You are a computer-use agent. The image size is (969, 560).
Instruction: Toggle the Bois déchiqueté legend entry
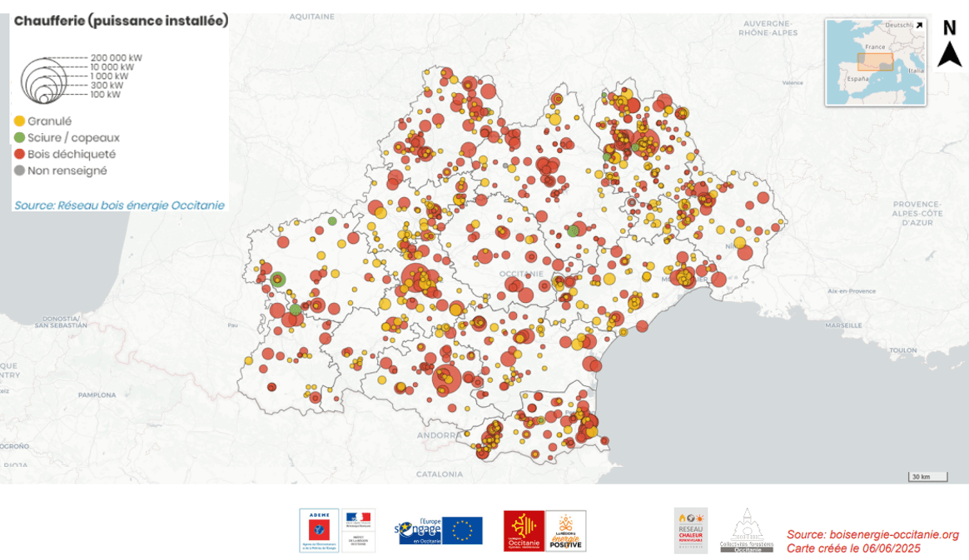pyautogui.click(x=64, y=154)
